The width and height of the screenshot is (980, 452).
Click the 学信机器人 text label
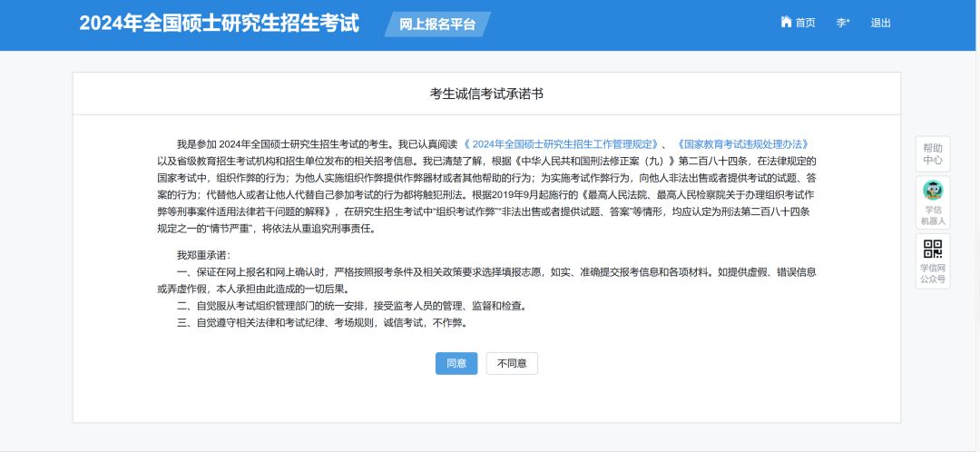[x=933, y=215]
